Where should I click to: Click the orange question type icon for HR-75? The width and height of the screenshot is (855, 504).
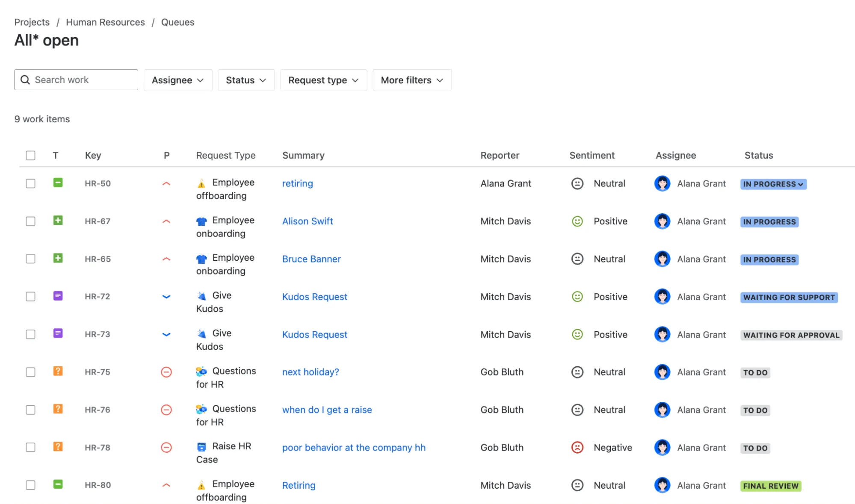58,371
